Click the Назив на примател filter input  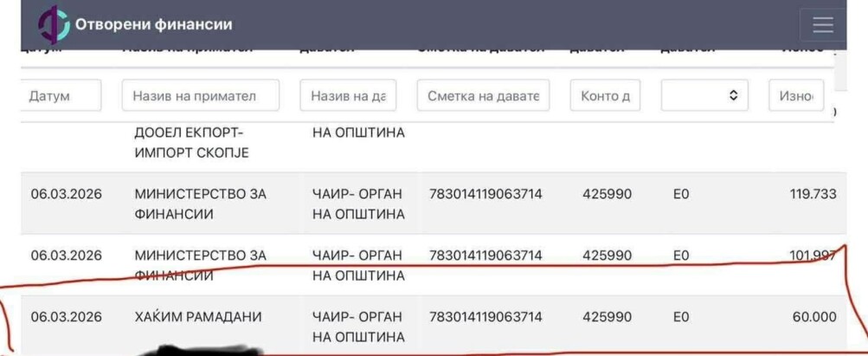tap(201, 96)
